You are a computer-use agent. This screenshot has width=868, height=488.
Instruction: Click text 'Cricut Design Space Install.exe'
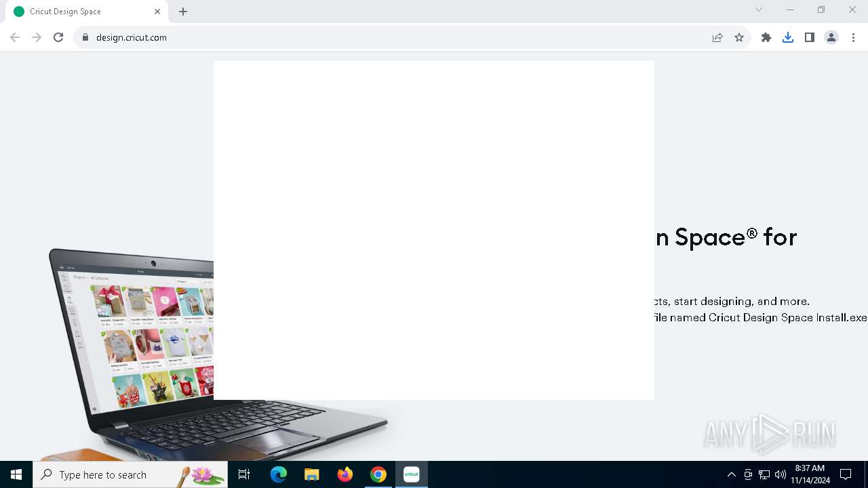[788, 317]
